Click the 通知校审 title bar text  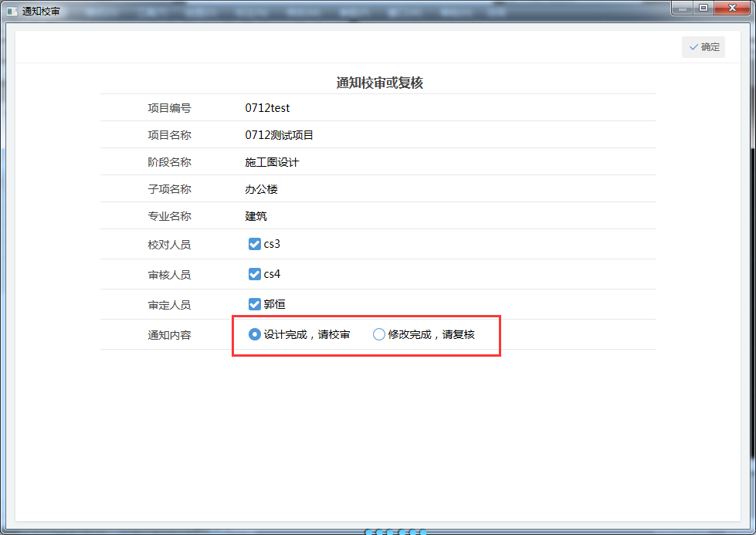[x=41, y=12]
